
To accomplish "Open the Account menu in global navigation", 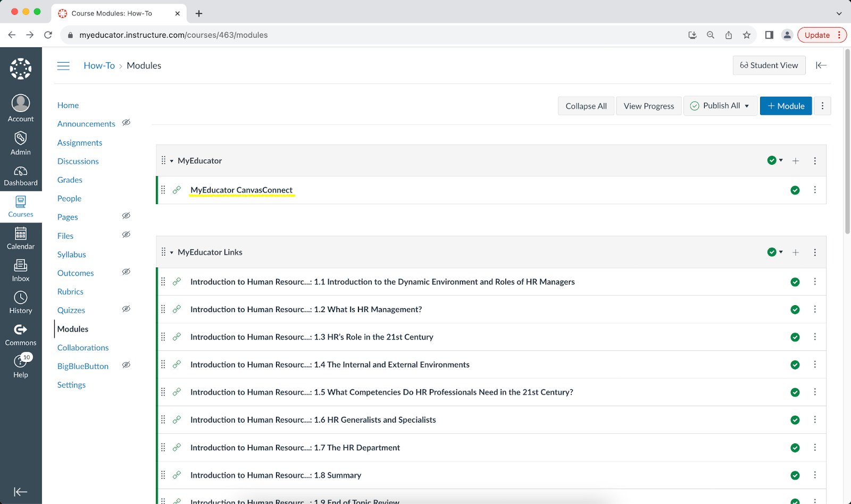I will pos(21,108).
